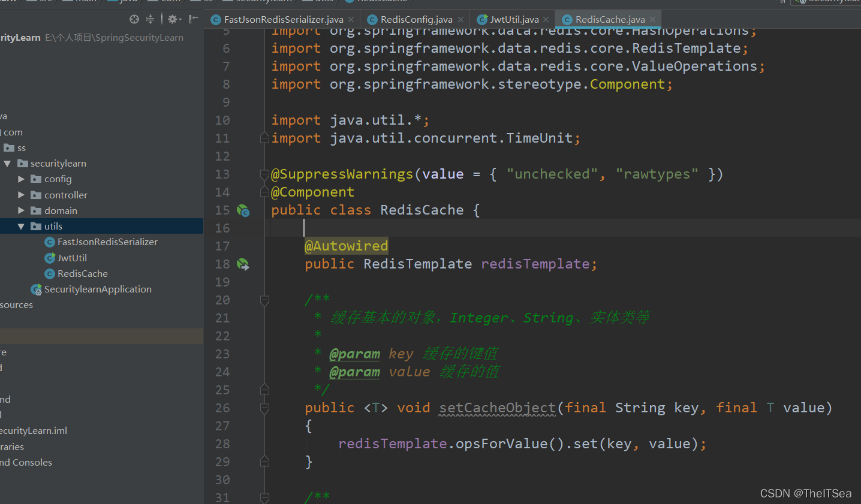The image size is (861, 504).
Task: Fold the Javadoc comment marker on line 20
Action: [264, 300]
